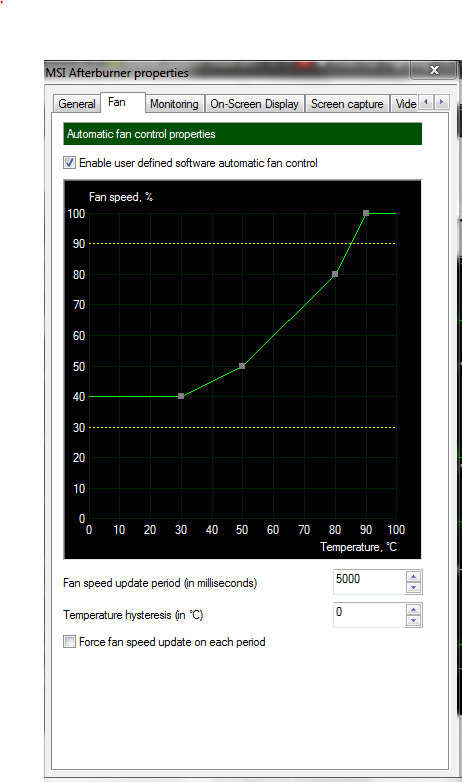
Task: Increase fan speed update period value
Action: coord(413,576)
